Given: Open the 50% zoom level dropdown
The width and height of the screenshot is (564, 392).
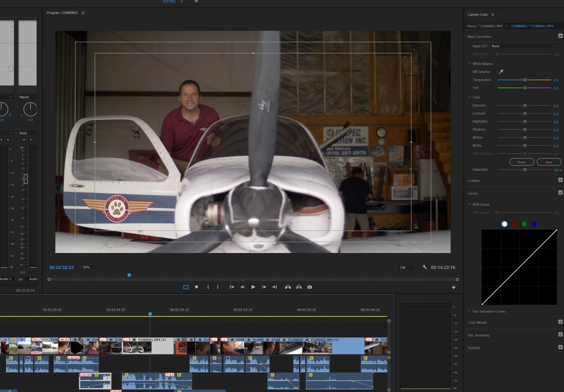Looking at the screenshot, I should [91, 267].
